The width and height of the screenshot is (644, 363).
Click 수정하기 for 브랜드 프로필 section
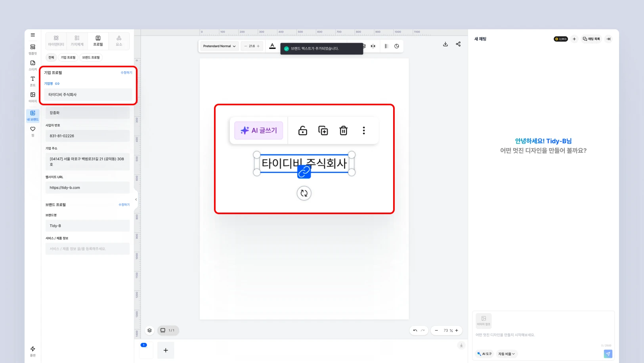[x=124, y=205]
